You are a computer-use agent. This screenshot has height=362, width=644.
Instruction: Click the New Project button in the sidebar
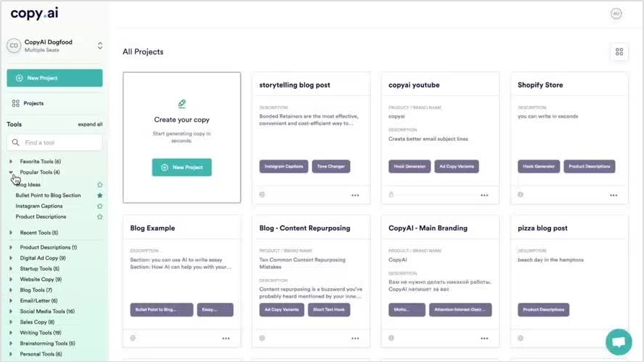point(55,78)
